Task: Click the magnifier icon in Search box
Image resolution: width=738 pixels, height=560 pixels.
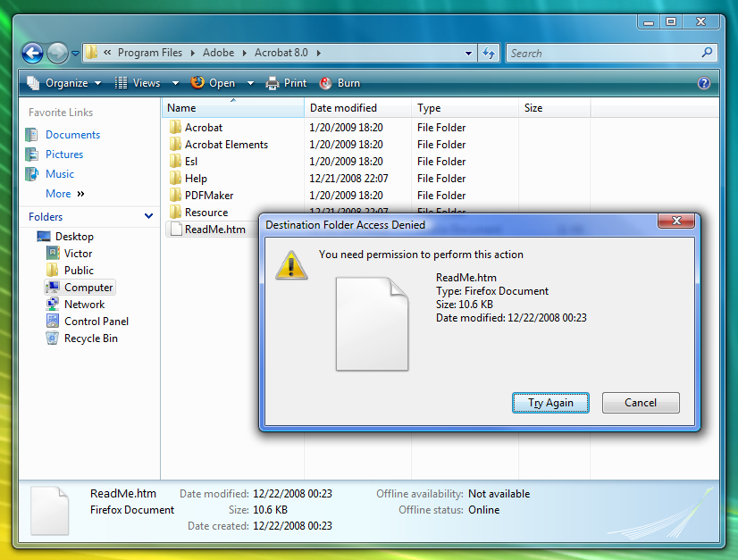Action: point(707,52)
